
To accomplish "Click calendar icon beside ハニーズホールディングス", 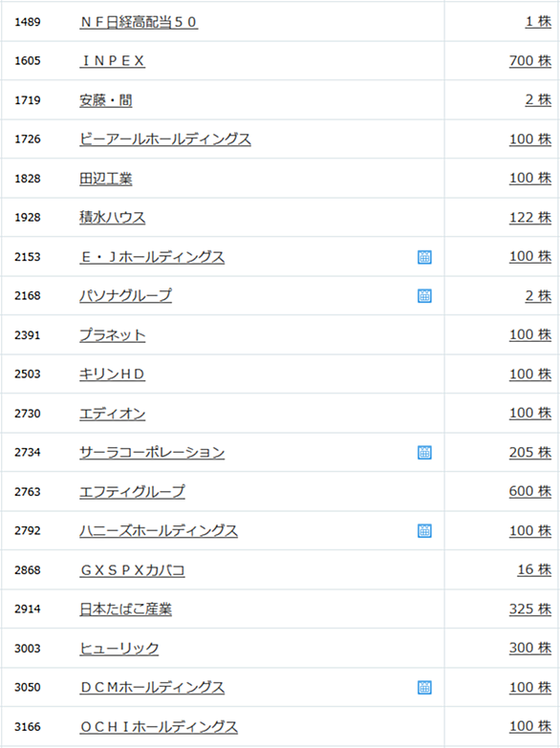I will 424,530.
